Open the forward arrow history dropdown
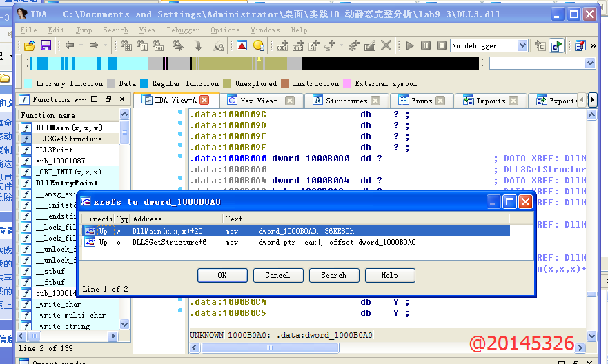The width and height of the screenshot is (608, 364). (x=105, y=45)
